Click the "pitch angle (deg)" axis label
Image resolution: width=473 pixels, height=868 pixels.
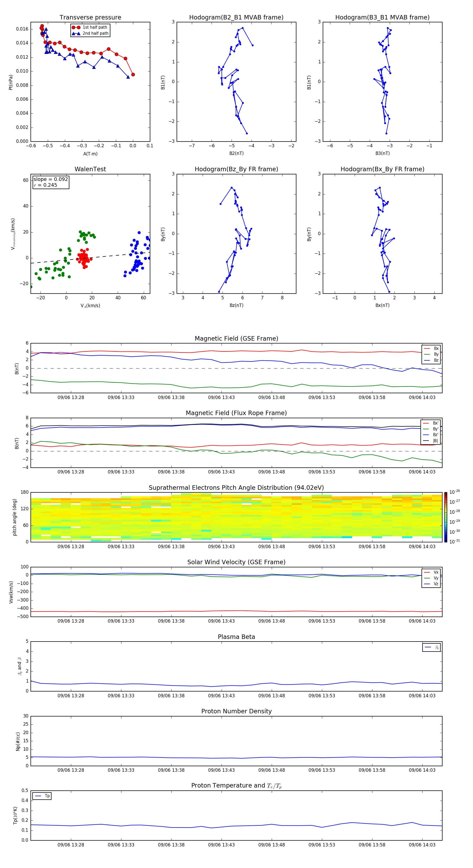14,517
